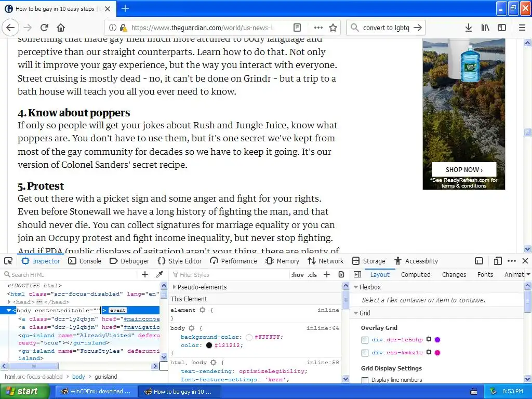This screenshot has width=532, height=399.
Task: Switch to the Computed sidebar tab
Action: (x=416, y=274)
